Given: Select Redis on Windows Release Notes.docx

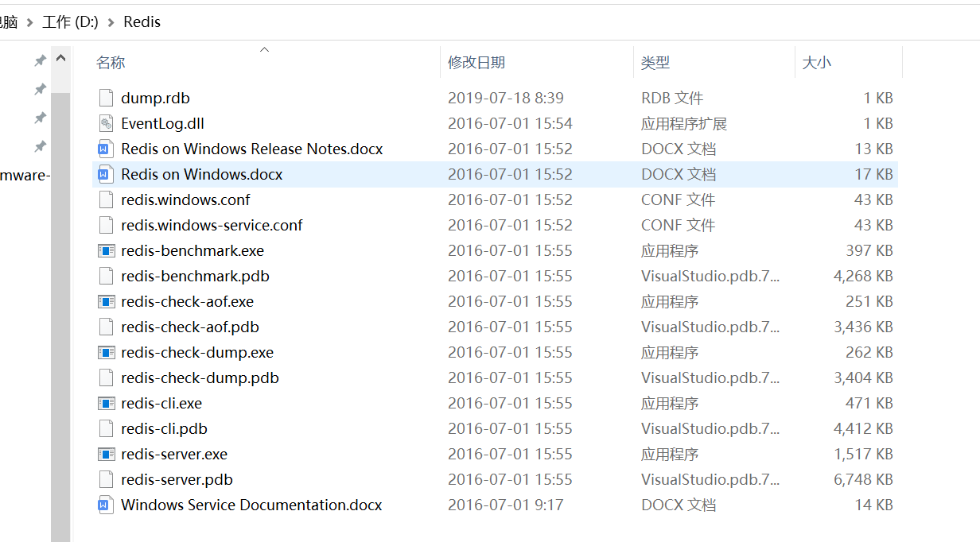Looking at the screenshot, I should [251, 149].
